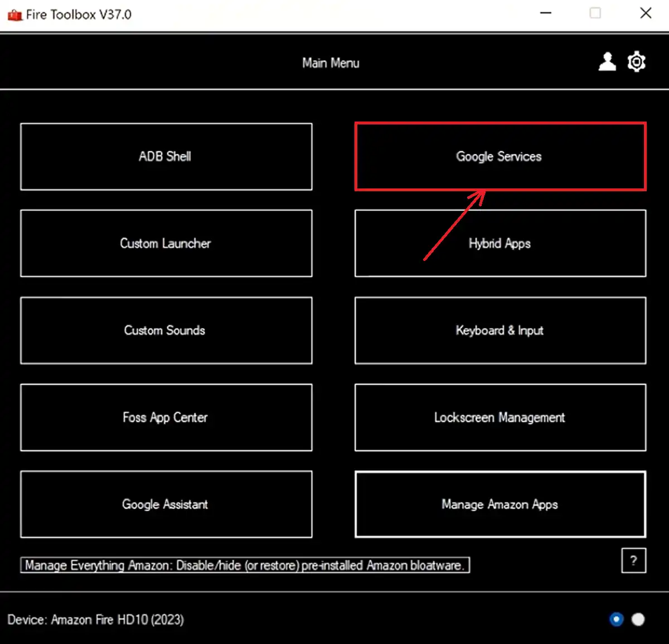Open the Google Services menu
669x644 pixels.
click(x=500, y=157)
